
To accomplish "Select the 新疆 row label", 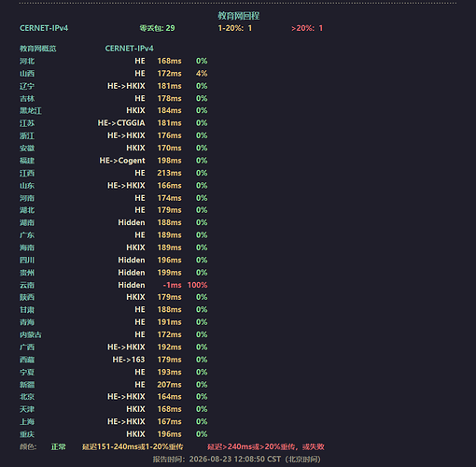I will (27, 385).
